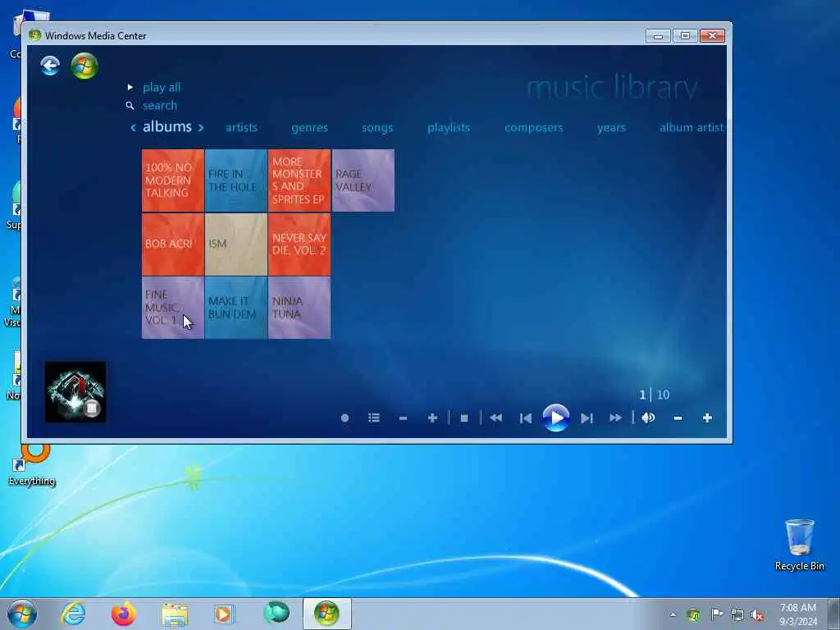The height and width of the screenshot is (630, 840).
Task: Open the Ninja Tuna album tile
Action: point(299,308)
